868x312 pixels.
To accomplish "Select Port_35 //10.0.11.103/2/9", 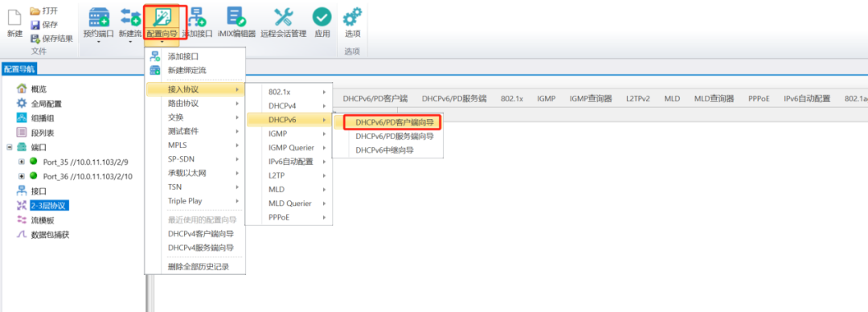I will point(85,162).
